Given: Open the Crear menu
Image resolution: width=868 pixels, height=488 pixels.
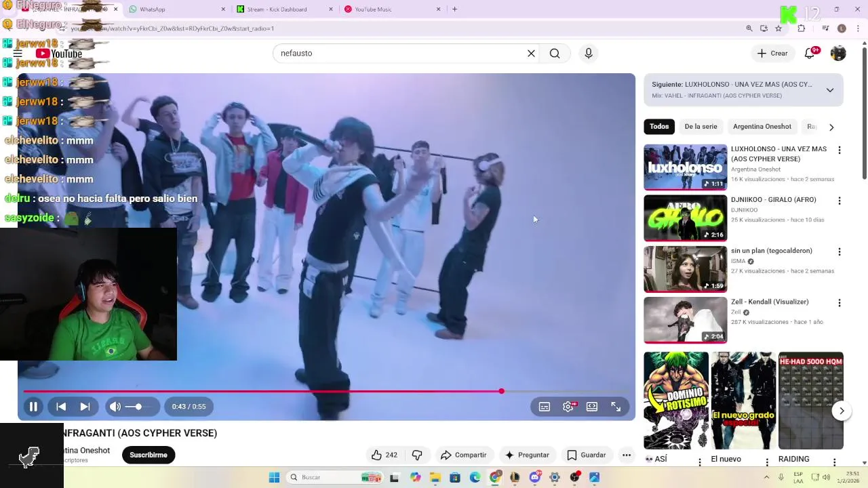Looking at the screenshot, I should [x=772, y=54].
